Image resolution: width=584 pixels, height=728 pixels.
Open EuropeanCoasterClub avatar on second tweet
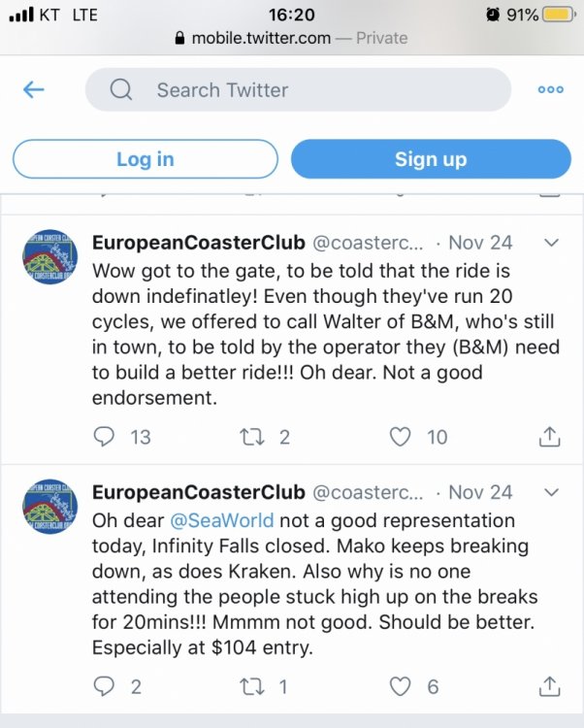(x=50, y=508)
